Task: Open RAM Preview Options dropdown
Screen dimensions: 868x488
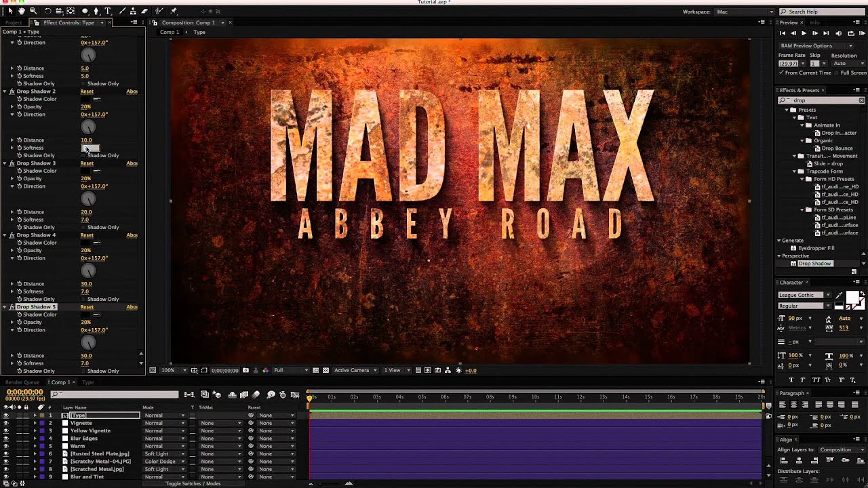Action: pyautogui.click(x=816, y=45)
